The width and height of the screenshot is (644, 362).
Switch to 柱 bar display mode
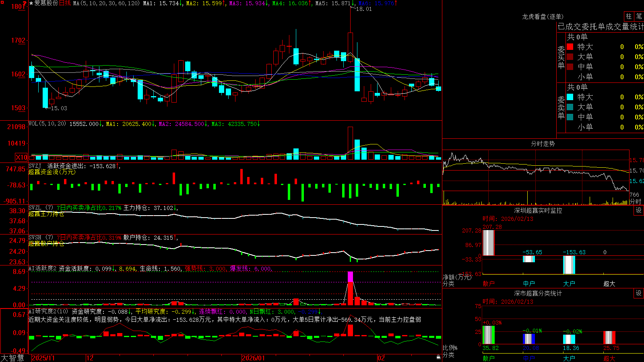629,16
